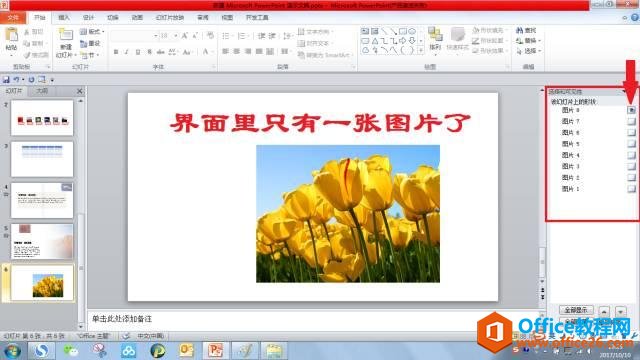Show 图片 4 using its visibility box

pos(631,155)
